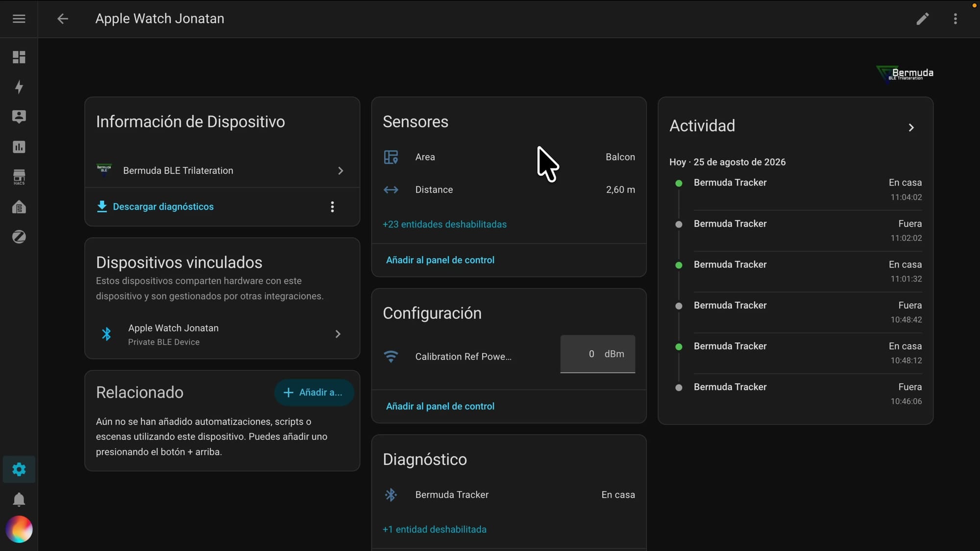Open Bermuda Tracker activity entry at 11:04:02
The width and height of the screenshot is (980, 551).
[x=796, y=190]
